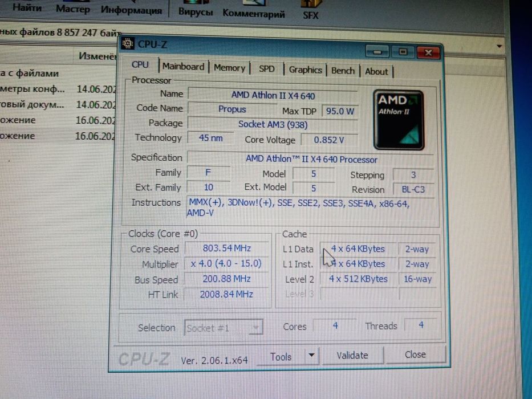
Task: Click the Max TDP value '95.0 W'
Action: click(x=340, y=111)
